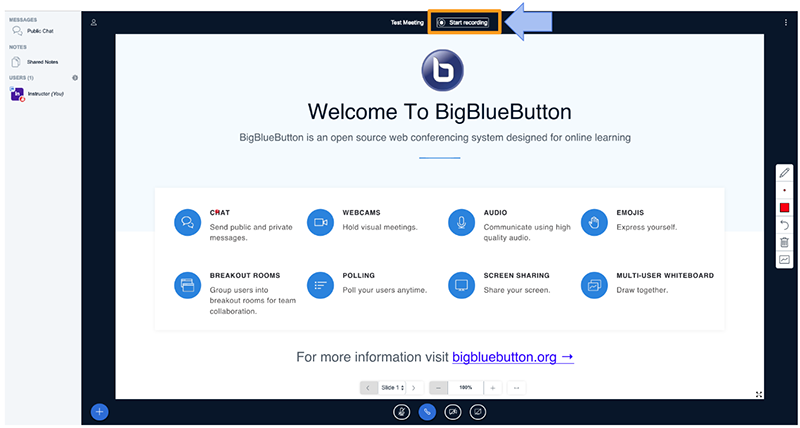Click the Audio microphone icon on slide

(x=461, y=222)
